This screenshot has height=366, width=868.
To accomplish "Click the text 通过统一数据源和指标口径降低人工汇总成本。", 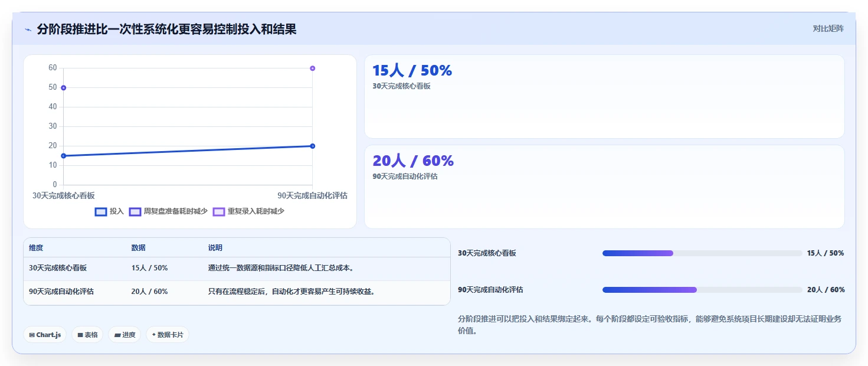I will (281, 268).
